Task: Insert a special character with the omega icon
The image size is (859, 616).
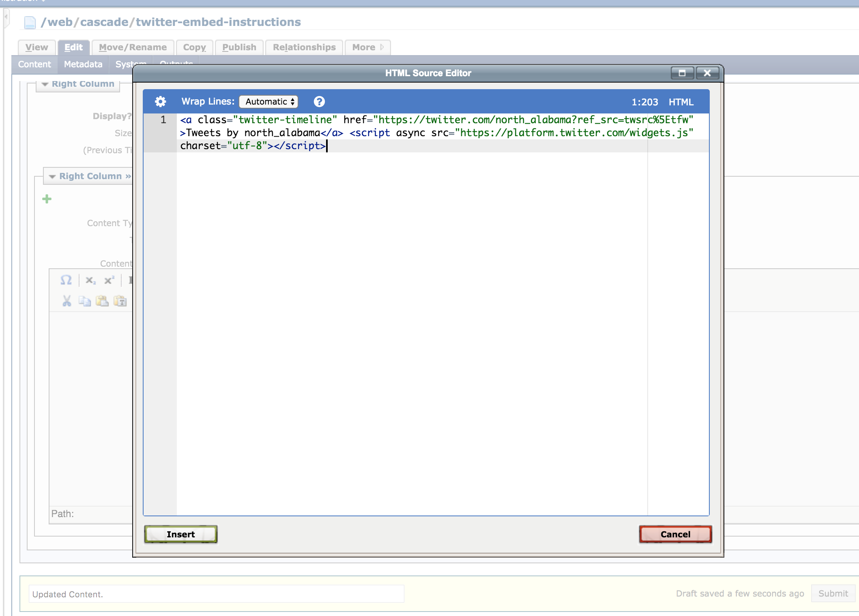Action: point(66,280)
